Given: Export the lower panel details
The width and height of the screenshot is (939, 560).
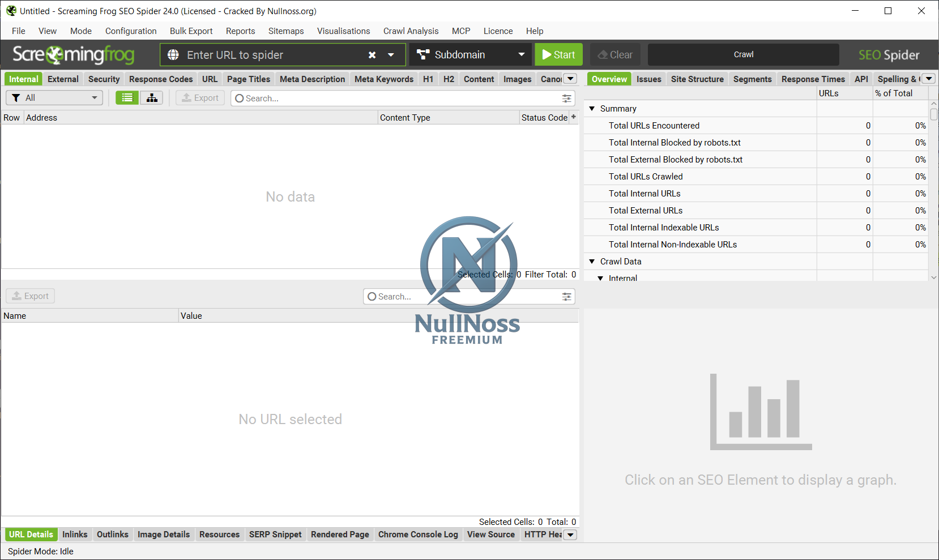Looking at the screenshot, I should coord(31,296).
